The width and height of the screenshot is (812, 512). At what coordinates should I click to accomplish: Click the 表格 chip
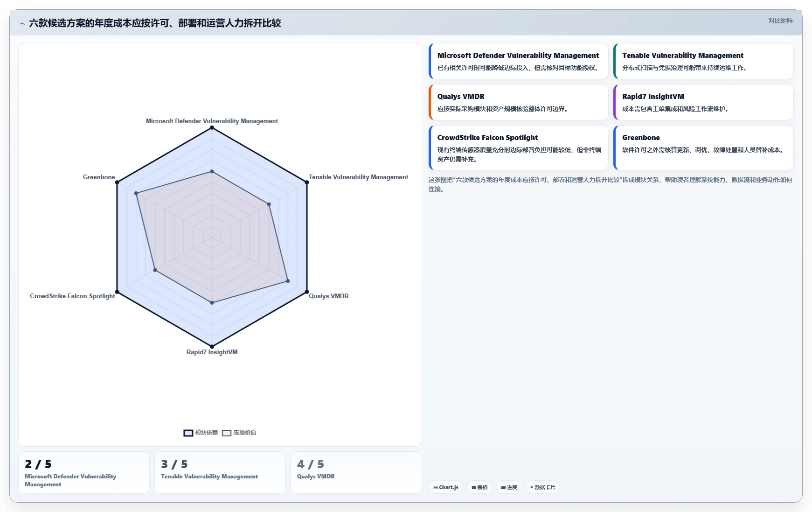[479, 487]
